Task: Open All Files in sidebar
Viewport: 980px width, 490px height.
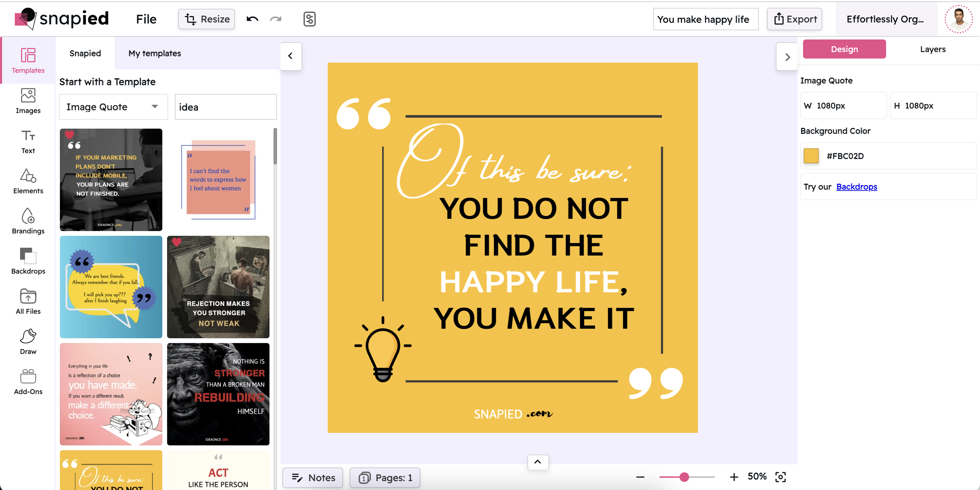Action: click(28, 302)
